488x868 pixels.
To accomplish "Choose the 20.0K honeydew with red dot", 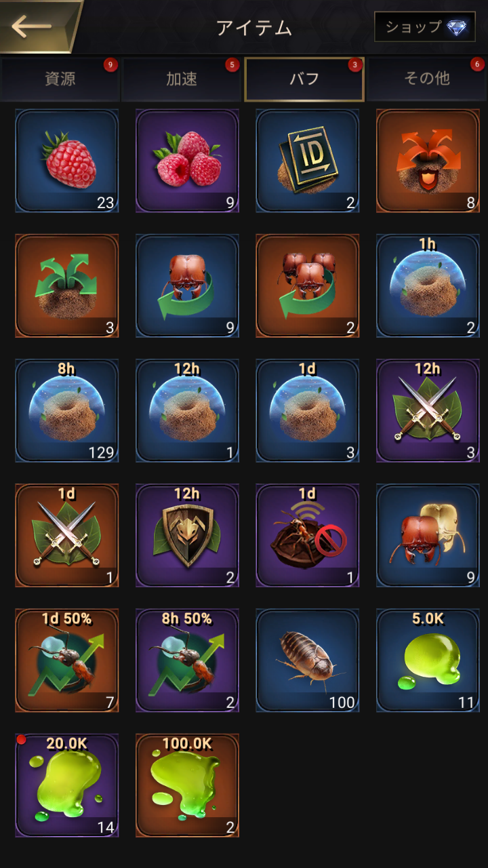I will point(67,785).
